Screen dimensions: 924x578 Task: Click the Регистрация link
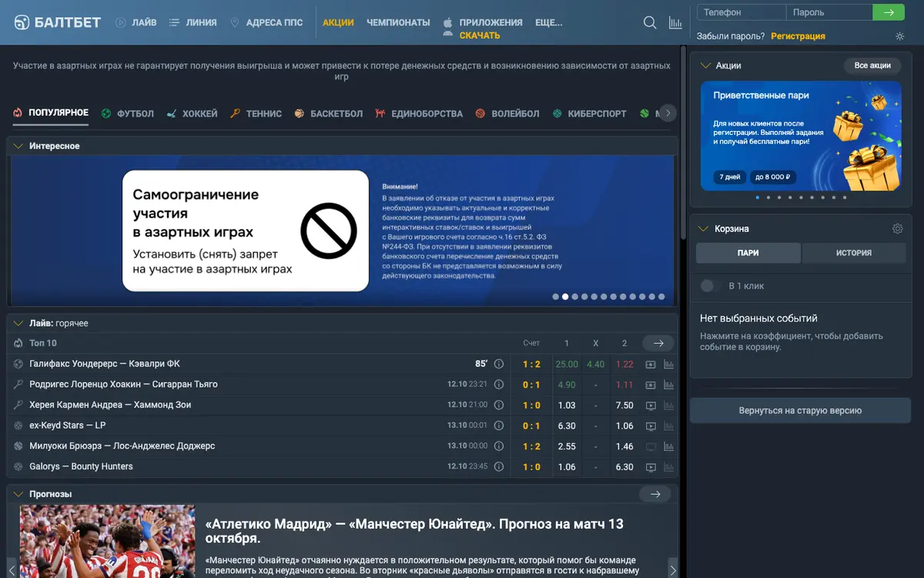click(x=798, y=36)
